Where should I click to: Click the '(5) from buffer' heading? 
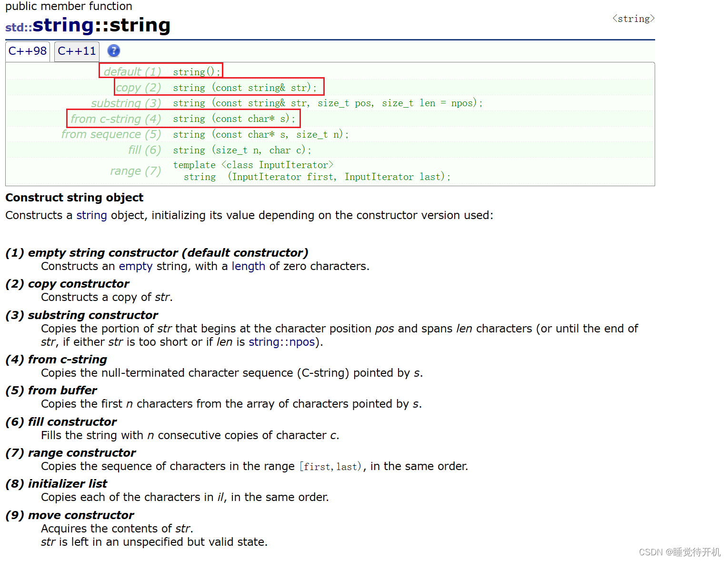tap(51, 391)
